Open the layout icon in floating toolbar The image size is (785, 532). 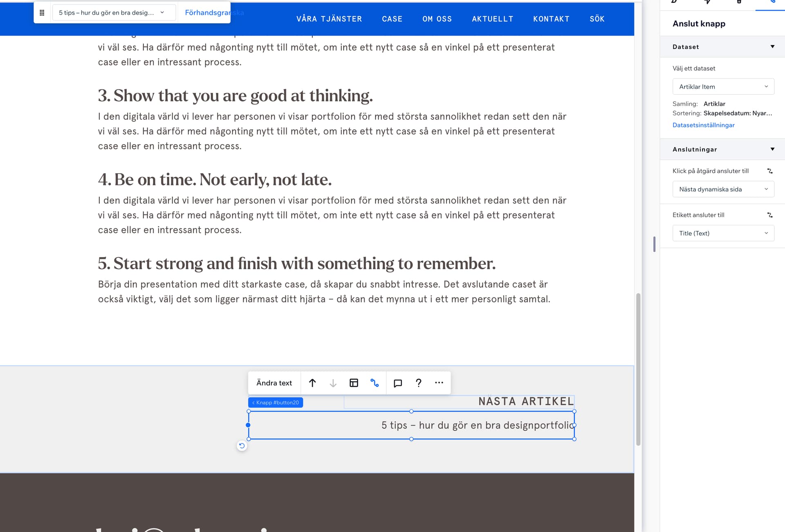[354, 383]
